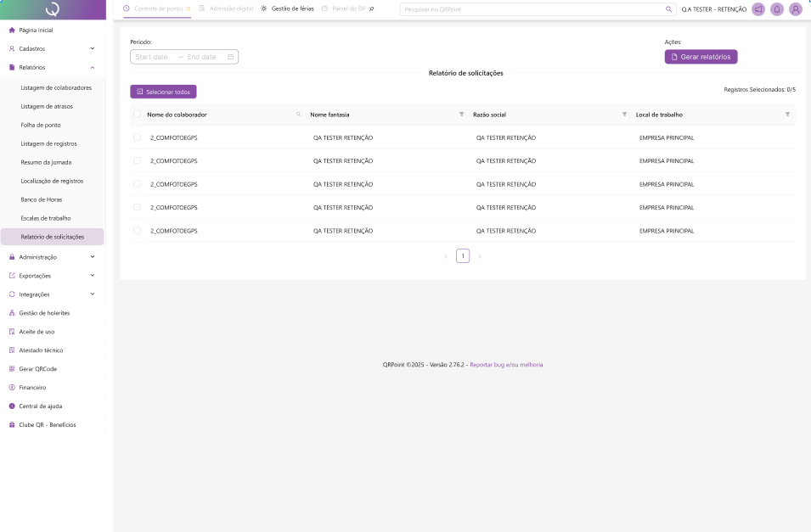Image resolution: width=811 pixels, height=532 pixels.
Task: Click the search magnifier icon in top bar
Action: click(668, 9)
